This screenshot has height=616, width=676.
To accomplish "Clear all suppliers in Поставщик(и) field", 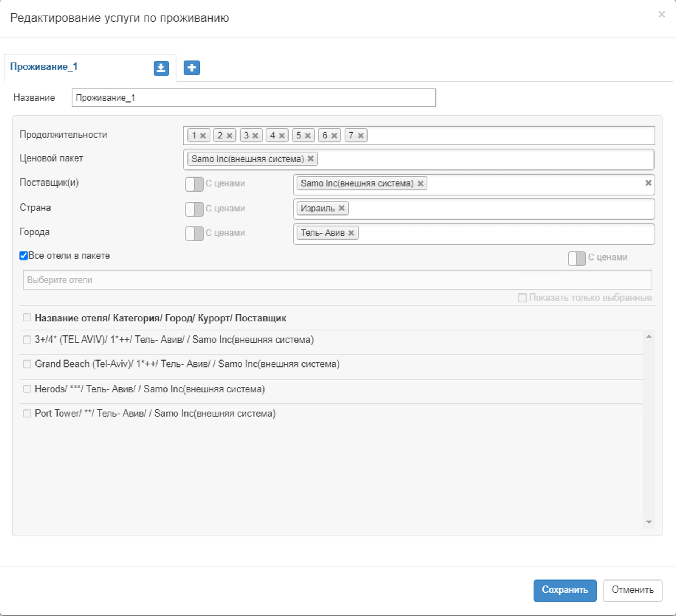I will point(648,183).
